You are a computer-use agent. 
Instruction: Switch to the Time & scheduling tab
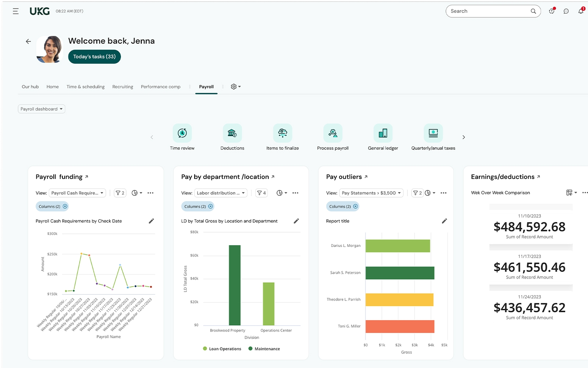[x=85, y=87]
